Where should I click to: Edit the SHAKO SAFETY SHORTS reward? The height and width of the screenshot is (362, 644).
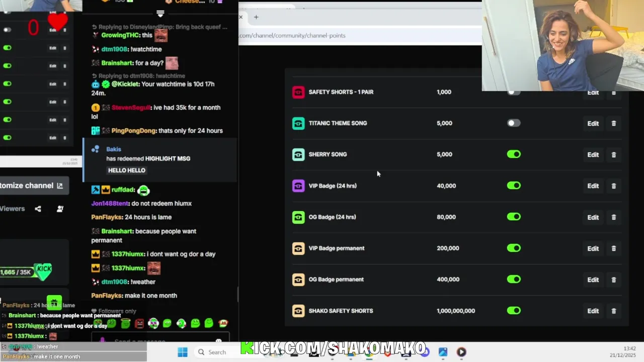click(x=593, y=311)
